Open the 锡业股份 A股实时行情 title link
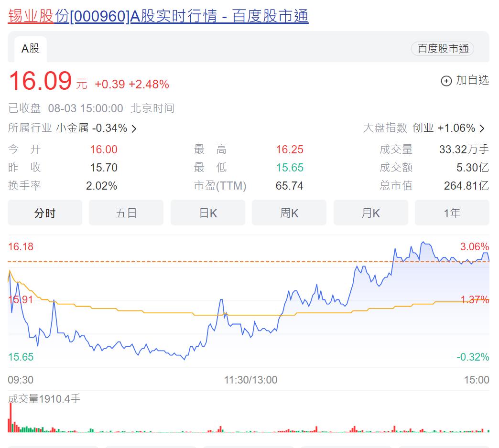 click(x=158, y=16)
